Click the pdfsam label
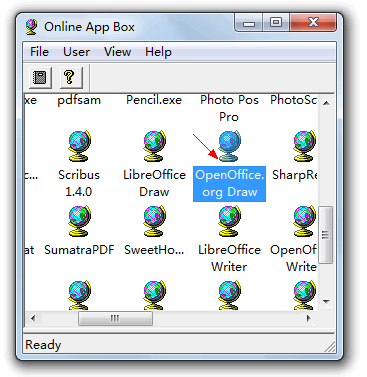Screen dimensions: 367x377 pyautogui.click(x=79, y=100)
